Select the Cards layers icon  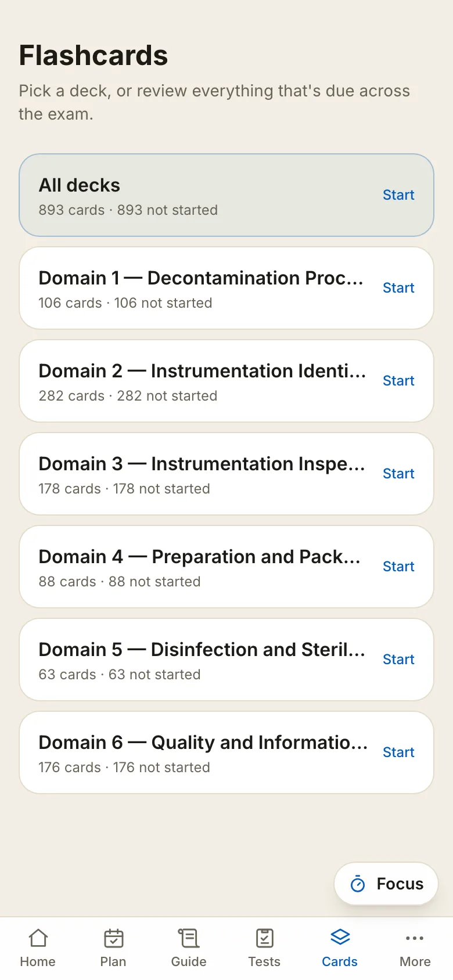coord(340,936)
